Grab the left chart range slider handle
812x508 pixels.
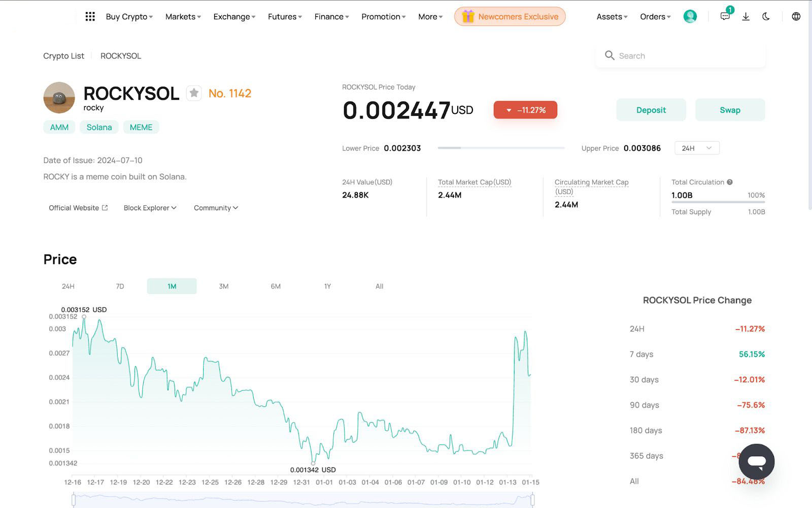click(74, 500)
